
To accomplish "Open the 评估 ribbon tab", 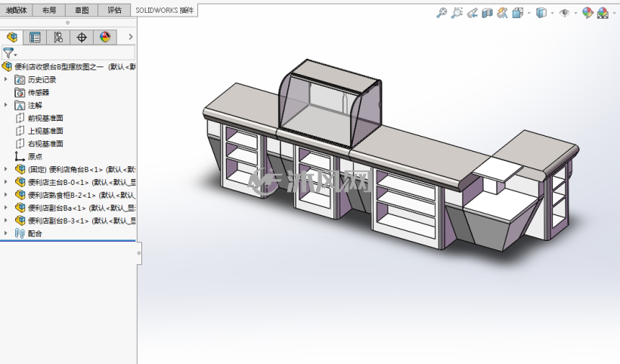I will pyautogui.click(x=115, y=11).
